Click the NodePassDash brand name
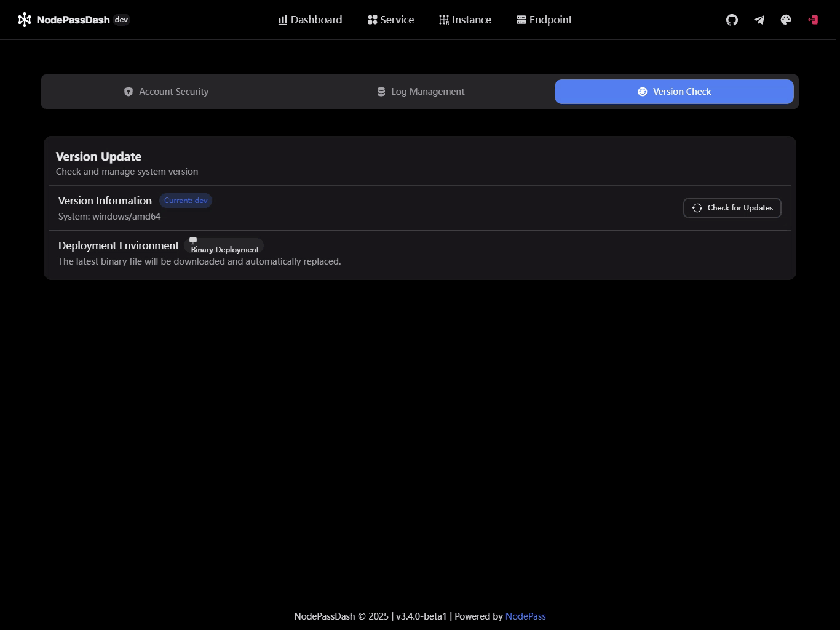840x630 pixels. click(73, 20)
